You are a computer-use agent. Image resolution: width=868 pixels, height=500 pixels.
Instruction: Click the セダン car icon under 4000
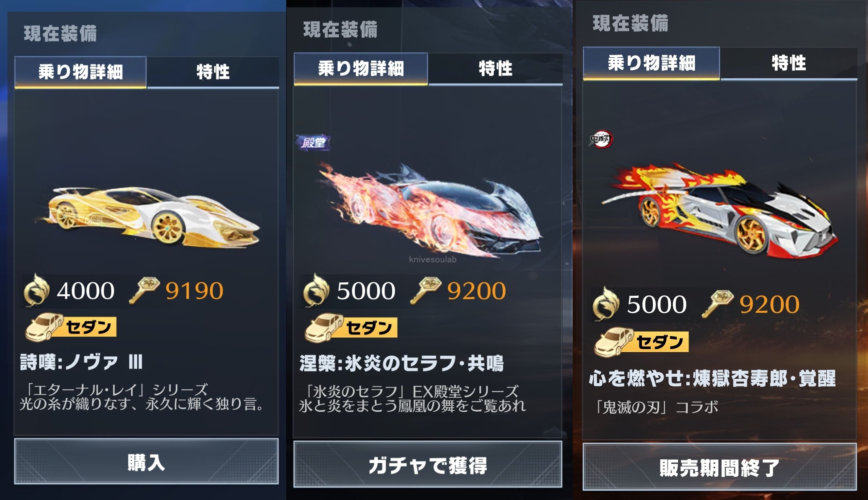44,327
